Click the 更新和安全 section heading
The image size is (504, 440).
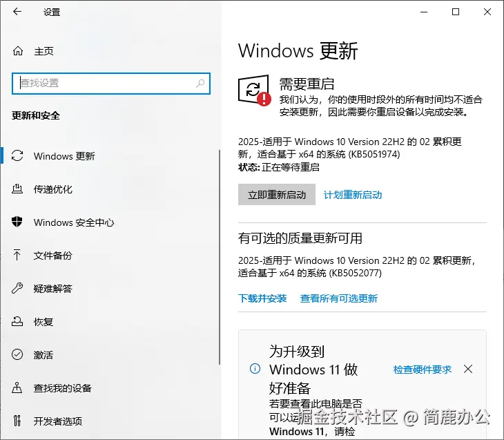[x=36, y=115]
